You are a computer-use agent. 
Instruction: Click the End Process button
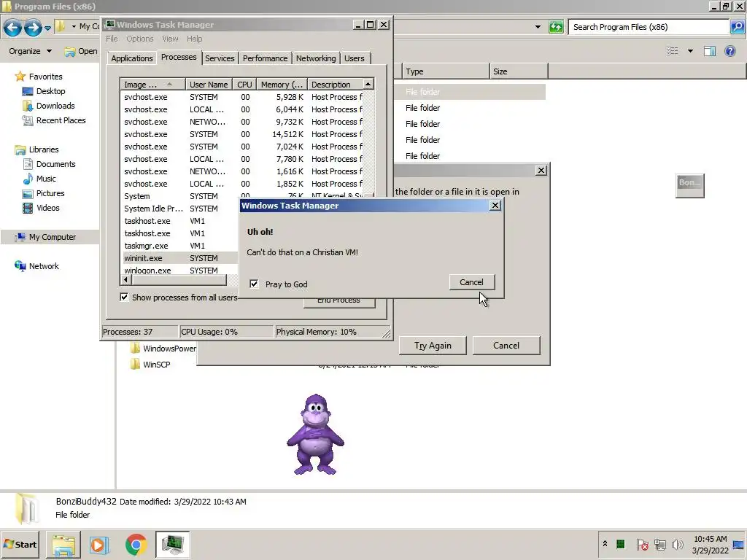(339, 302)
